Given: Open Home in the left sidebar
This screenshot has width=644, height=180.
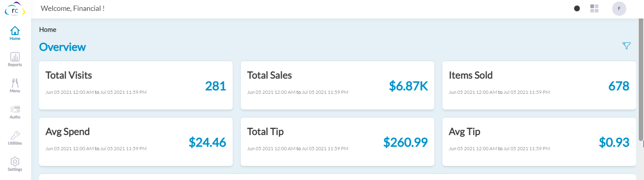Looking at the screenshot, I should [x=15, y=33].
